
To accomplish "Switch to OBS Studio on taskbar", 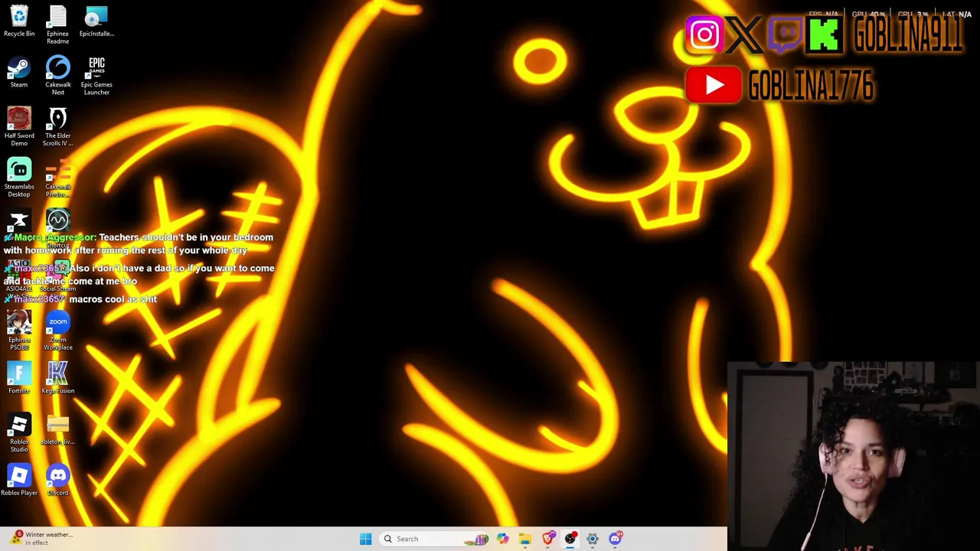I will coord(570,539).
